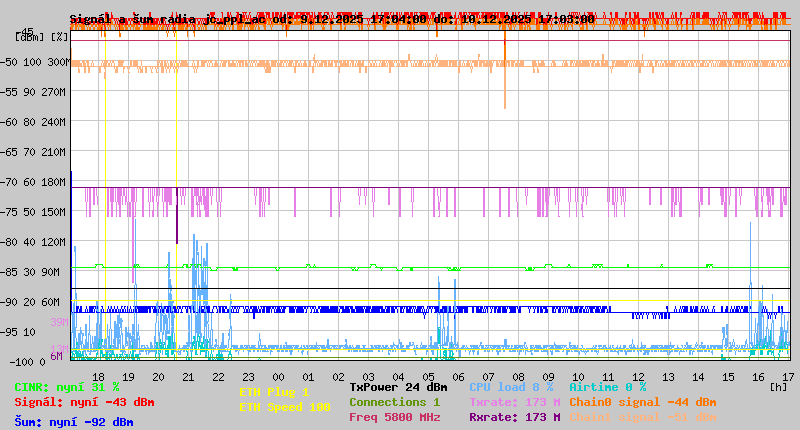Click the '22' hour tick label
The image size is (800, 430).
click(x=218, y=377)
